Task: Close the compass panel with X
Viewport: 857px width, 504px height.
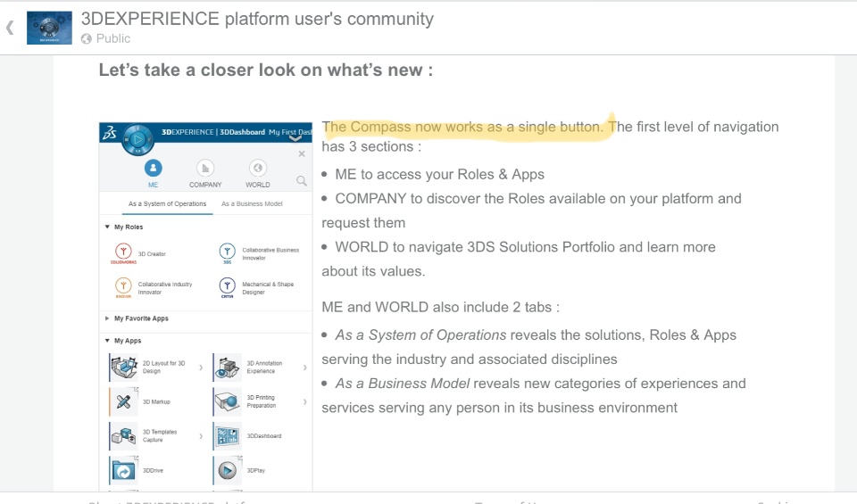Action: click(x=302, y=154)
